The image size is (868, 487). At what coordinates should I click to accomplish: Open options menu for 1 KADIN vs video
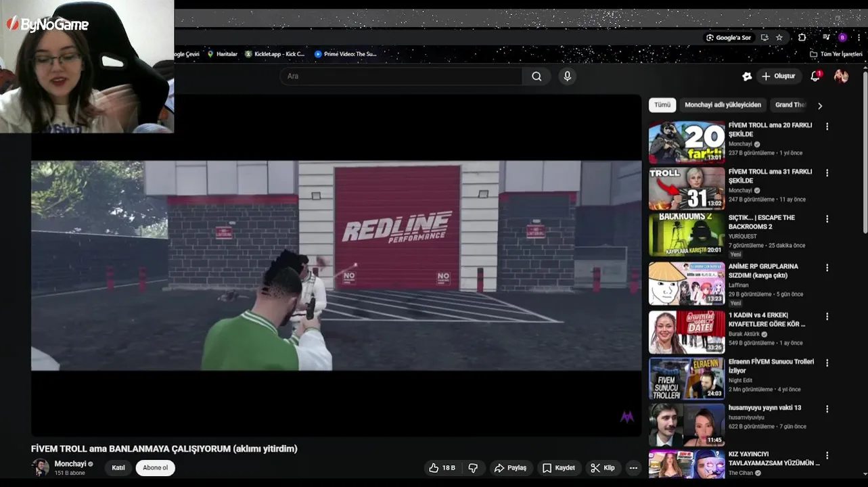827,317
